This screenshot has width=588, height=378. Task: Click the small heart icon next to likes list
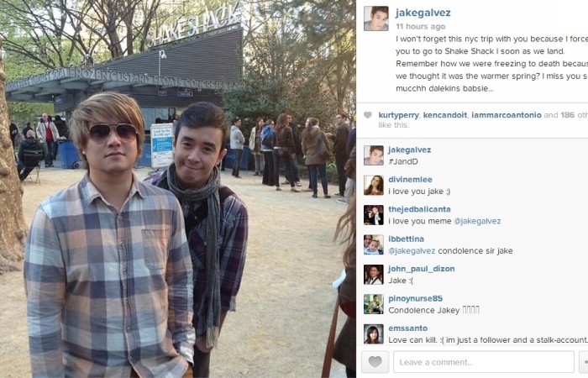[x=368, y=115]
